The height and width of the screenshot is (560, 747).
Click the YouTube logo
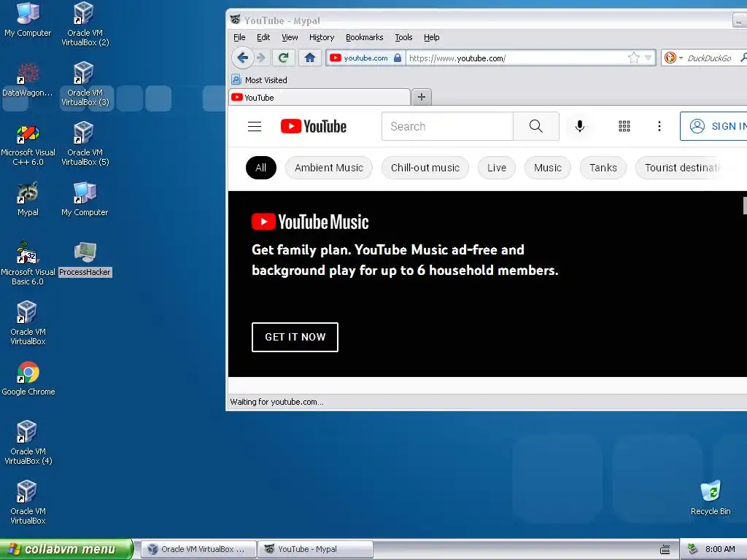[314, 126]
